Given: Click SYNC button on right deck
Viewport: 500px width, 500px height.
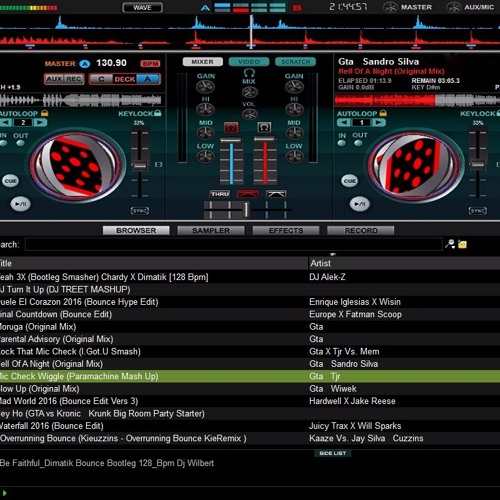Looking at the screenshot, I should [x=478, y=211].
